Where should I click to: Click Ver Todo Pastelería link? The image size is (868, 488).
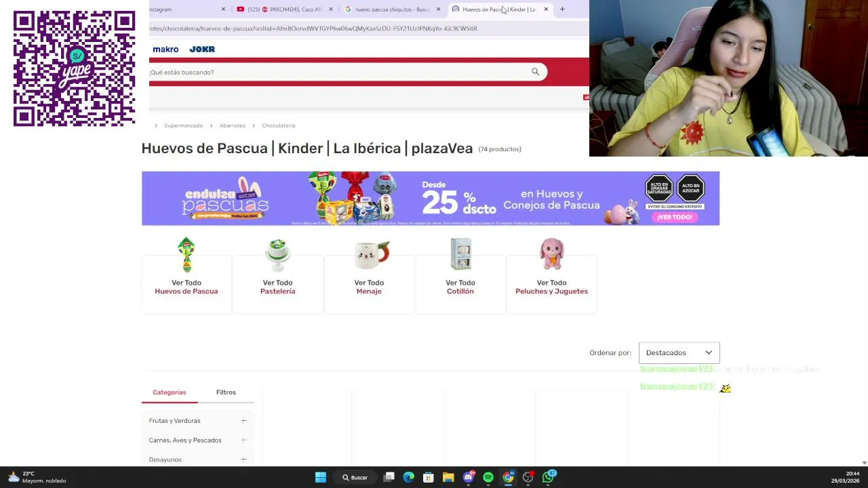(x=277, y=287)
